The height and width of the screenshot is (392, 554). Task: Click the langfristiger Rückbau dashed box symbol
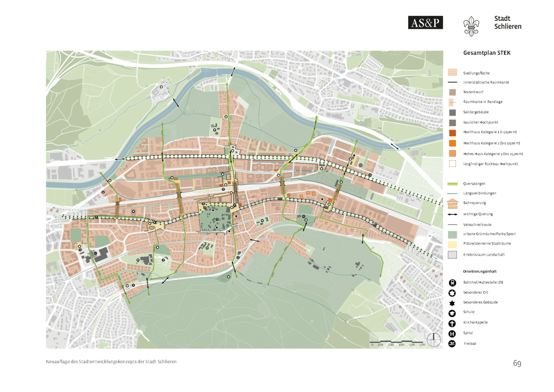pos(453,164)
